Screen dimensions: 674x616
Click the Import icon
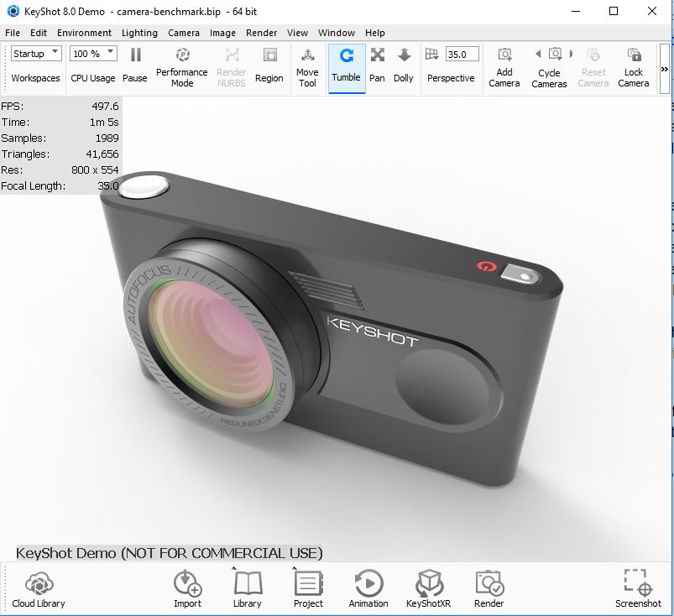click(188, 584)
